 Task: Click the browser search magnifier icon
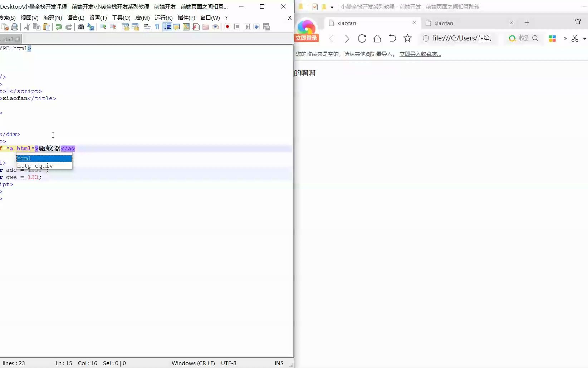(x=535, y=38)
